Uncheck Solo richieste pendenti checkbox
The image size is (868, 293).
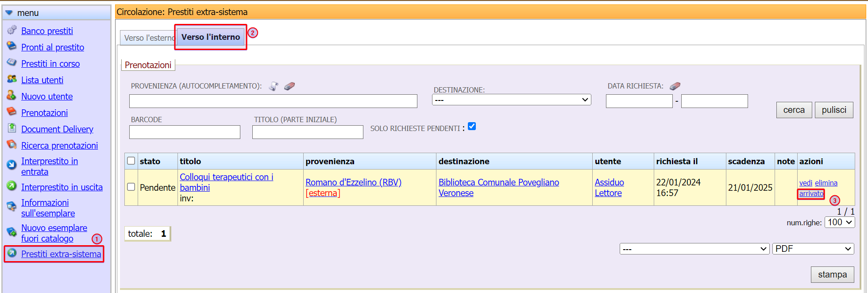pos(472,127)
